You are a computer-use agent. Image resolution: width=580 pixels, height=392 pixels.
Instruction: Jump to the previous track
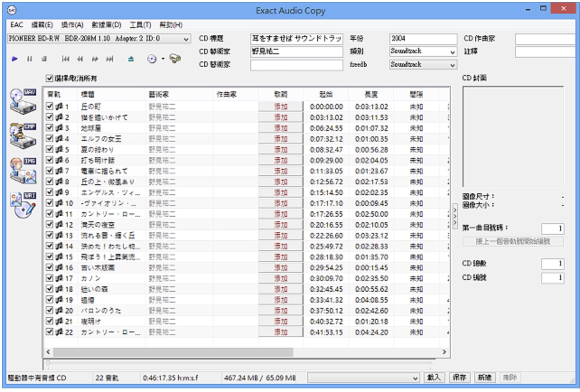coord(65,59)
